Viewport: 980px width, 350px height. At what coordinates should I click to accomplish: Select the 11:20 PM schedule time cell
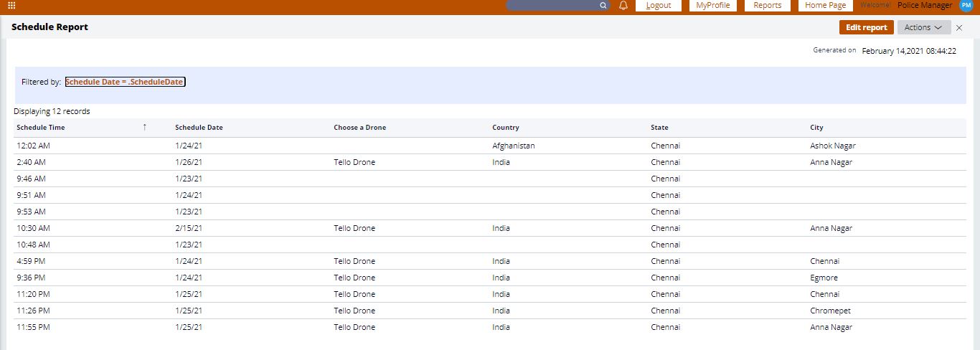coord(33,294)
